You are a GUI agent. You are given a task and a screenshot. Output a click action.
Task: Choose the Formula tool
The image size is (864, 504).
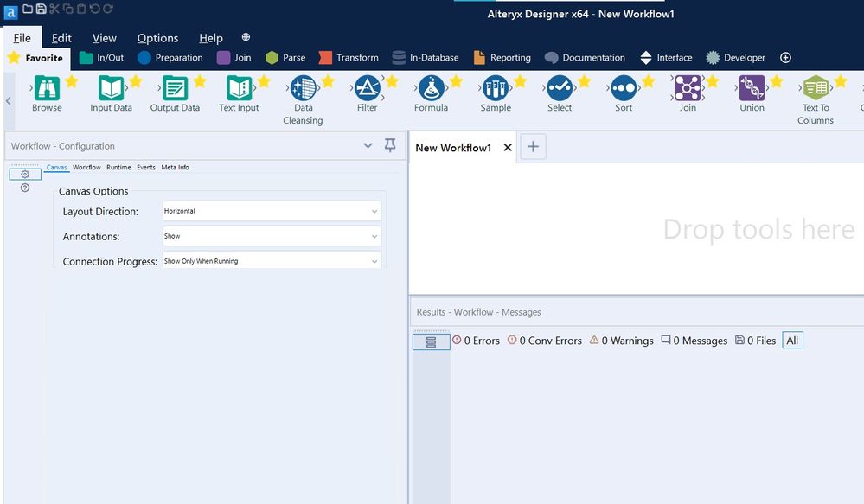click(x=431, y=88)
